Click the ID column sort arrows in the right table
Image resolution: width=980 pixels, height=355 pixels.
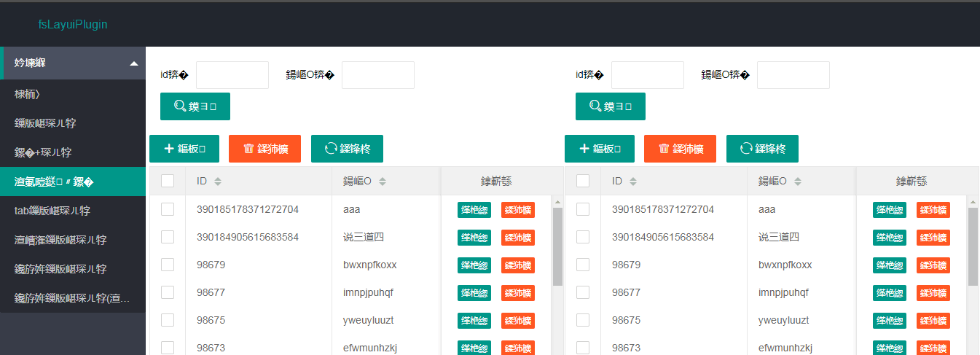tap(633, 182)
